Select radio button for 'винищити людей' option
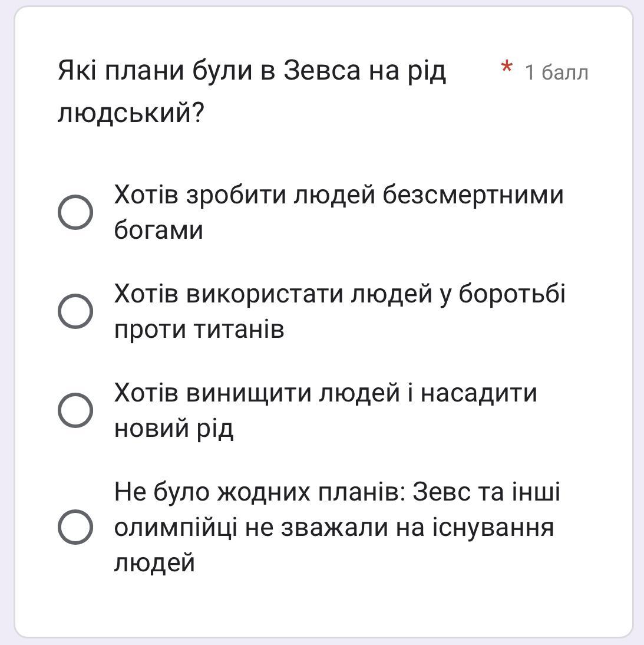 click(x=75, y=410)
